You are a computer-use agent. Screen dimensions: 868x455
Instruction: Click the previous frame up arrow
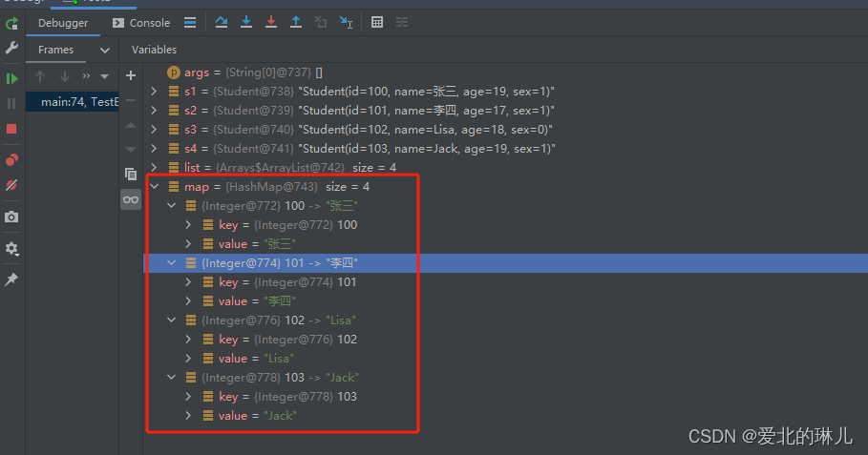pyautogui.click(x=40, y=76)
